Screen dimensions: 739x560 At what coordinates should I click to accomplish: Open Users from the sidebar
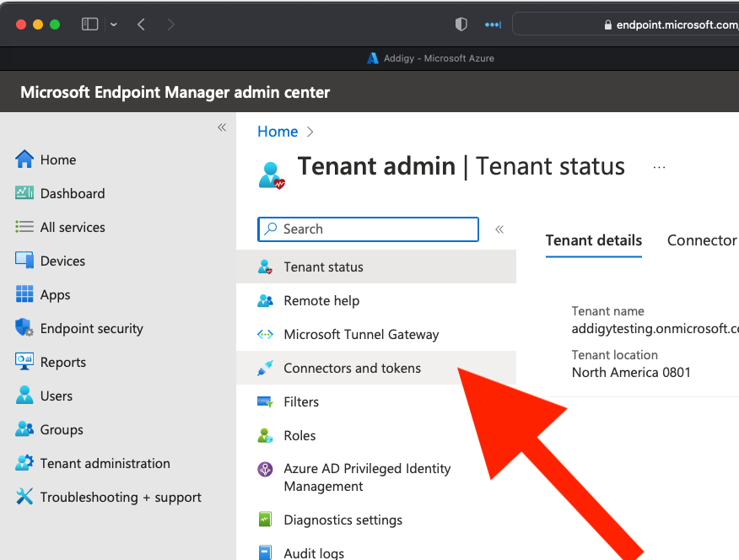point(55,396)
